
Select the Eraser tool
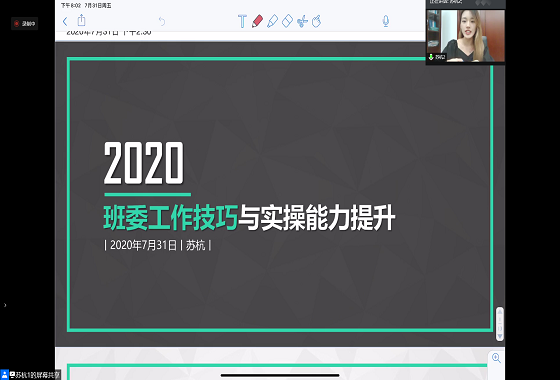[287, 21]
